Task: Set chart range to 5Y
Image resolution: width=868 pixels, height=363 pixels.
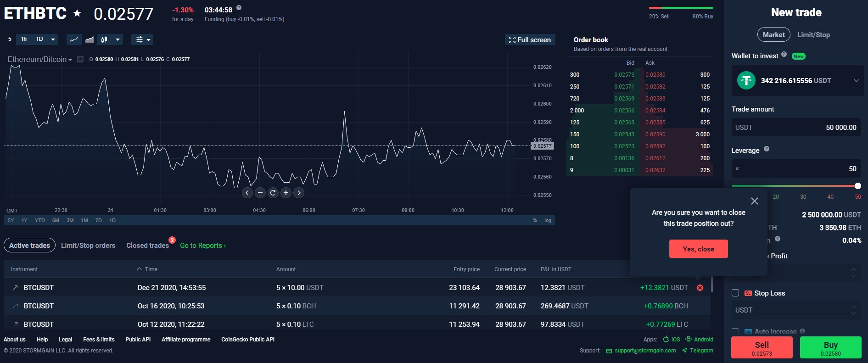Action: point(11,221)
